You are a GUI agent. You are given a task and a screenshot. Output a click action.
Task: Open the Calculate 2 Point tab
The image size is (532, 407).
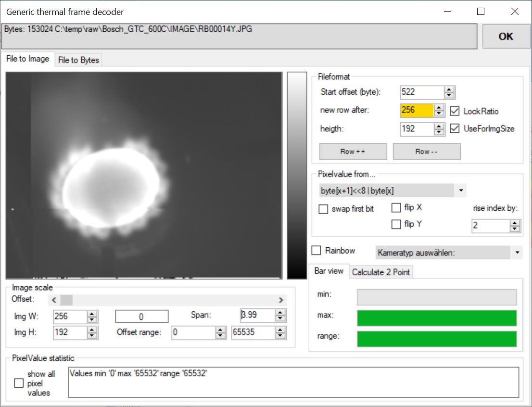(381, 272)
